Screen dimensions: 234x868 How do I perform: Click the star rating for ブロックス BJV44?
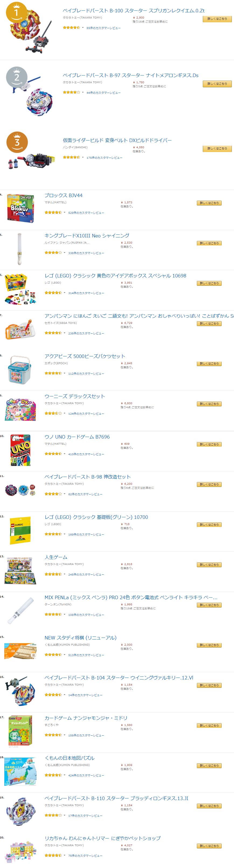pos(53,213)
